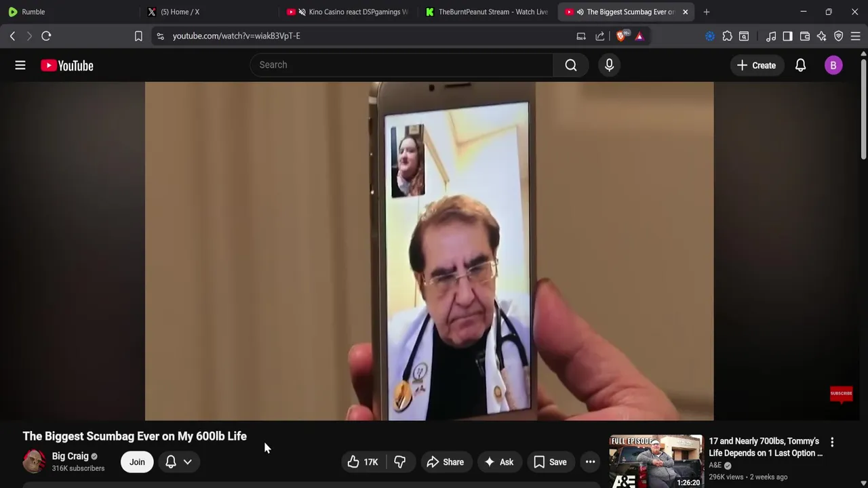Dislike this video
Image resolution: width=868 pixels, height=488 pixels.
(x=400, y=462)
